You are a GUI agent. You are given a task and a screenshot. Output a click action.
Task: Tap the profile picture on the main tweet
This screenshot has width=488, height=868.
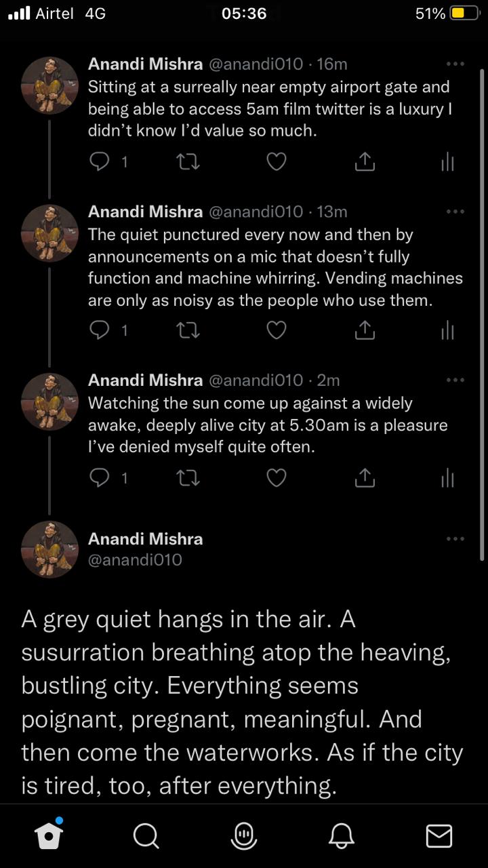[x=50, y=549]
